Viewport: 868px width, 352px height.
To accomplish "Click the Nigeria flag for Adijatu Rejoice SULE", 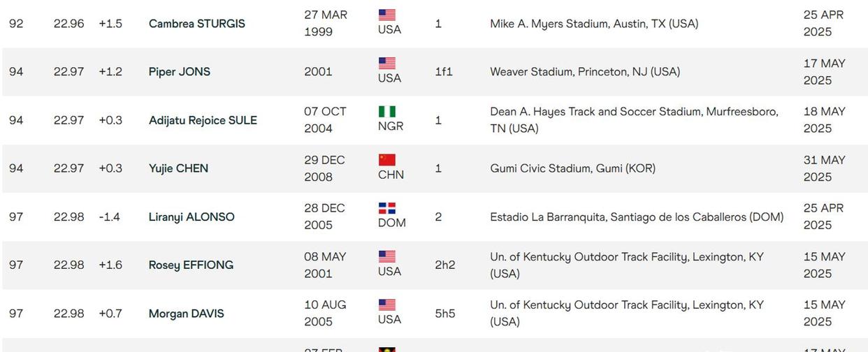I will (x=387, y=111).
